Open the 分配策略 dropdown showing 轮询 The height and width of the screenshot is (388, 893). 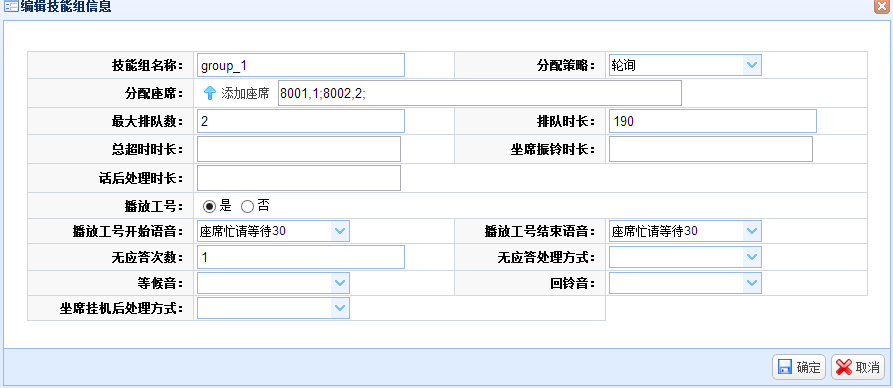[x=752, y=65]
